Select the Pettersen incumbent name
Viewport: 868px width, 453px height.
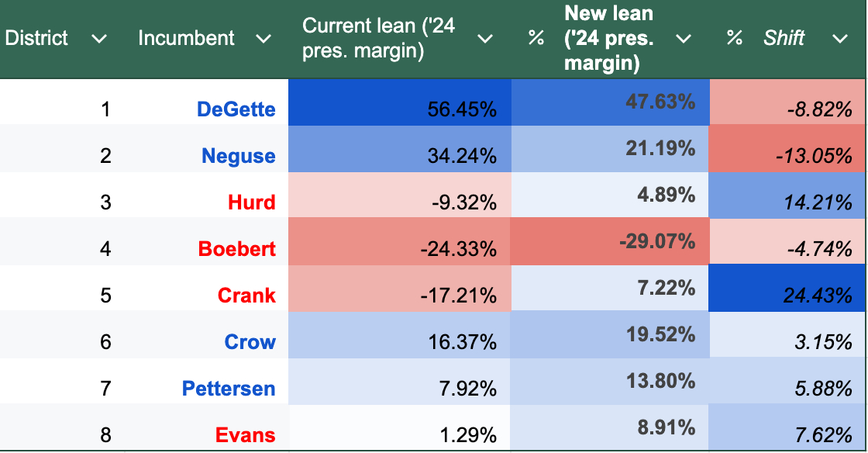click(x=229, y=388)
